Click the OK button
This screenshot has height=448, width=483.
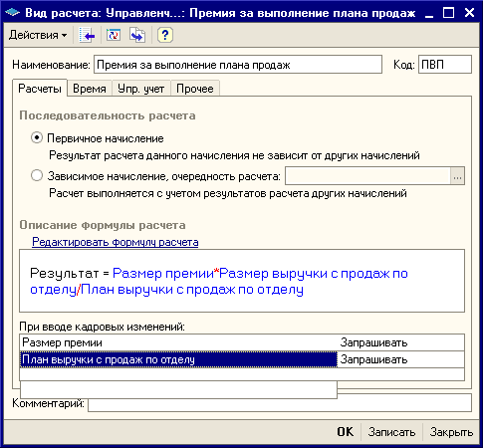point(346,432)
